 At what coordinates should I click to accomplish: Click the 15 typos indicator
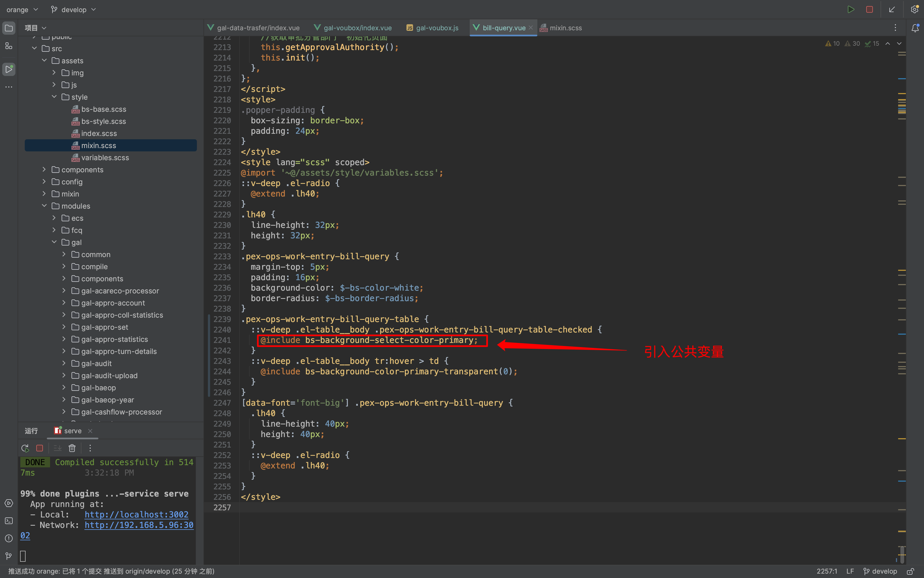point(872,43)
